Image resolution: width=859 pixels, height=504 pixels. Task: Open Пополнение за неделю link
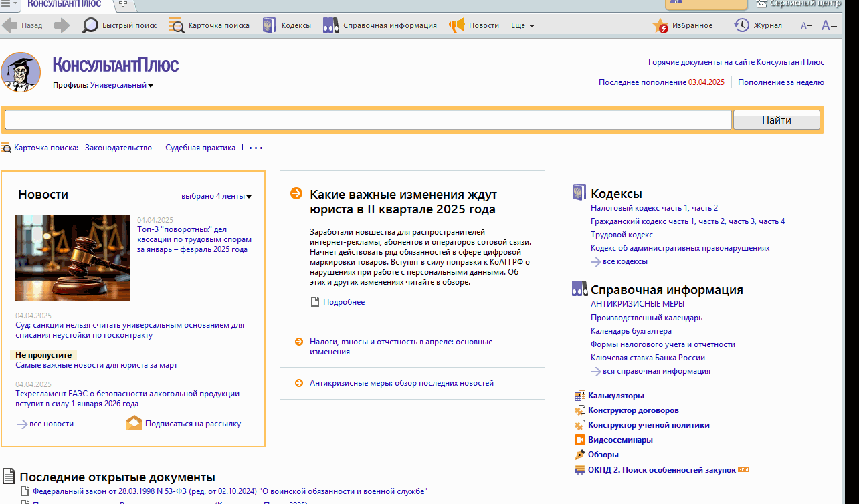click(x=781, y=82)
